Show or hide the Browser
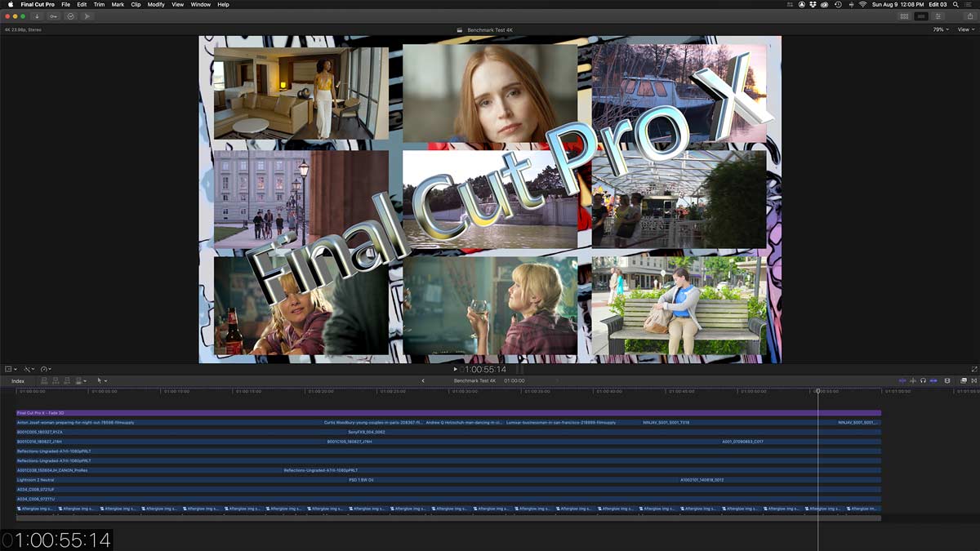 click(904, 16)
